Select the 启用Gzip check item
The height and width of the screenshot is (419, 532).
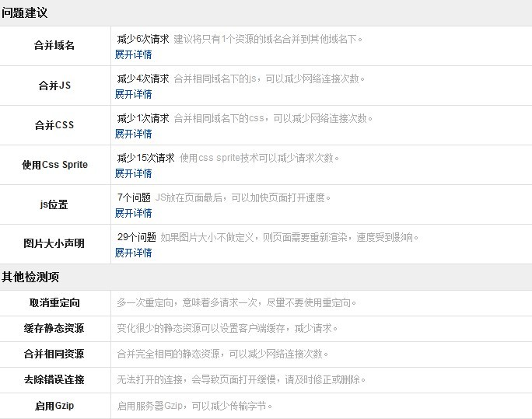pos(54,405)
